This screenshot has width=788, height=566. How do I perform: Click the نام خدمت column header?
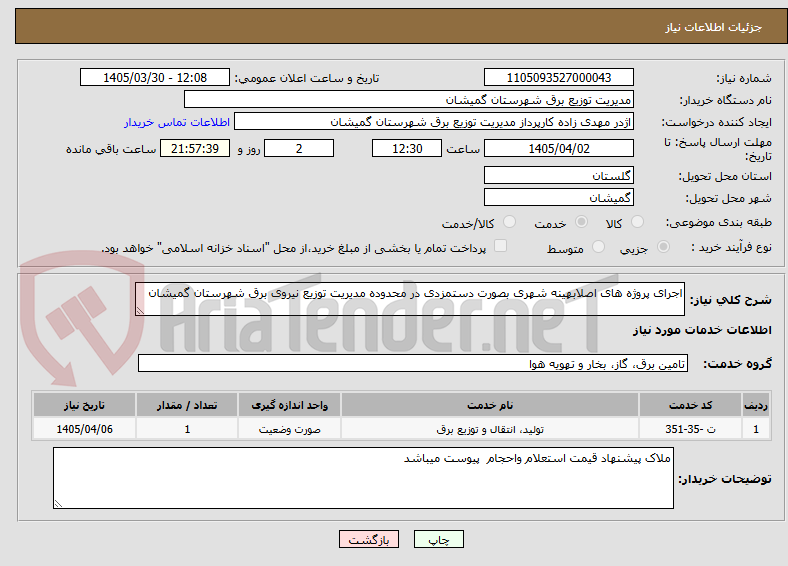click(490, 405)
